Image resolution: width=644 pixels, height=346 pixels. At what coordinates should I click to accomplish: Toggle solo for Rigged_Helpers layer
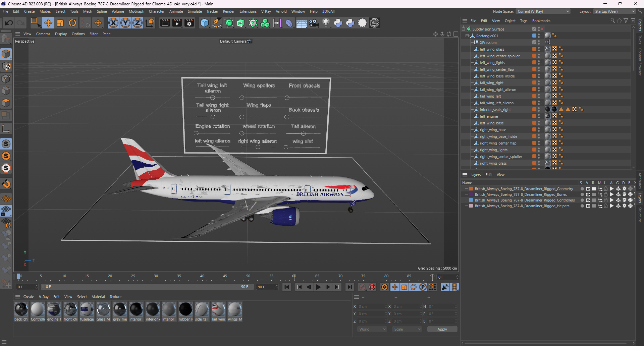pos(582,206)
